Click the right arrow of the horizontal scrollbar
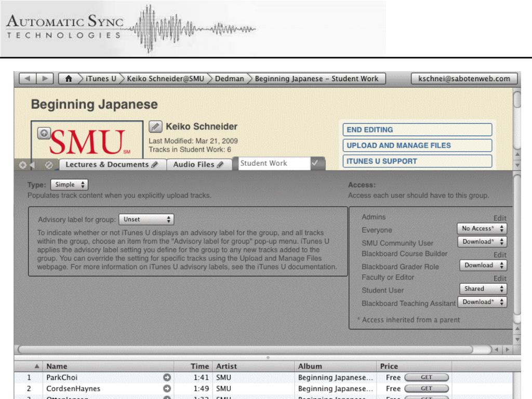 pos(508,349)
